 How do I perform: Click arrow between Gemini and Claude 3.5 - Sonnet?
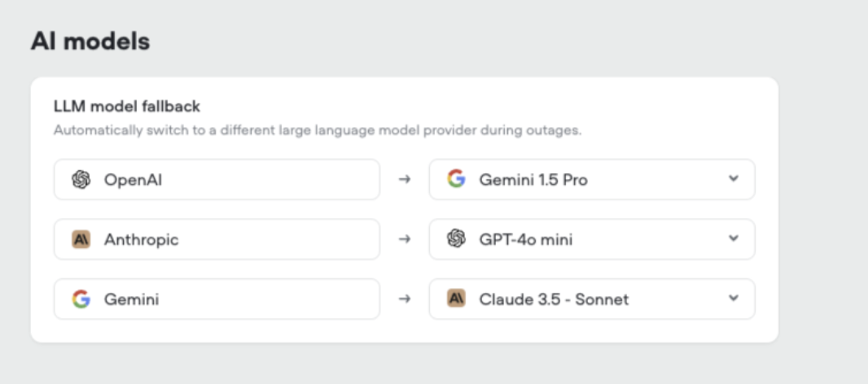404,299
